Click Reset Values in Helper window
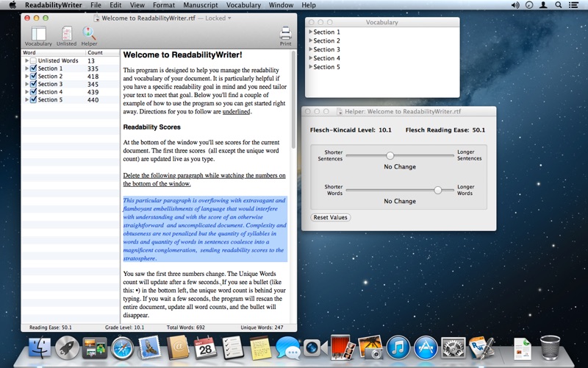This screenshot has height=368, width=588. pos(330,217)
